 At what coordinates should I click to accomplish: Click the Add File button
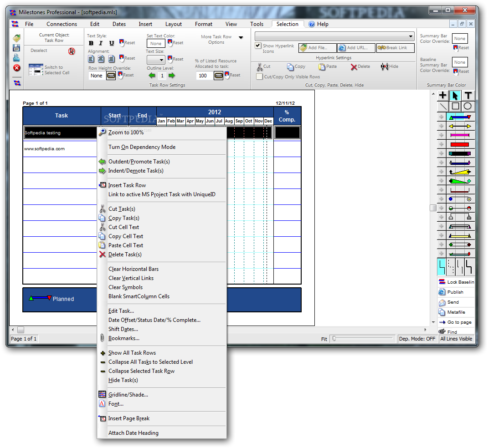point(318,48)
